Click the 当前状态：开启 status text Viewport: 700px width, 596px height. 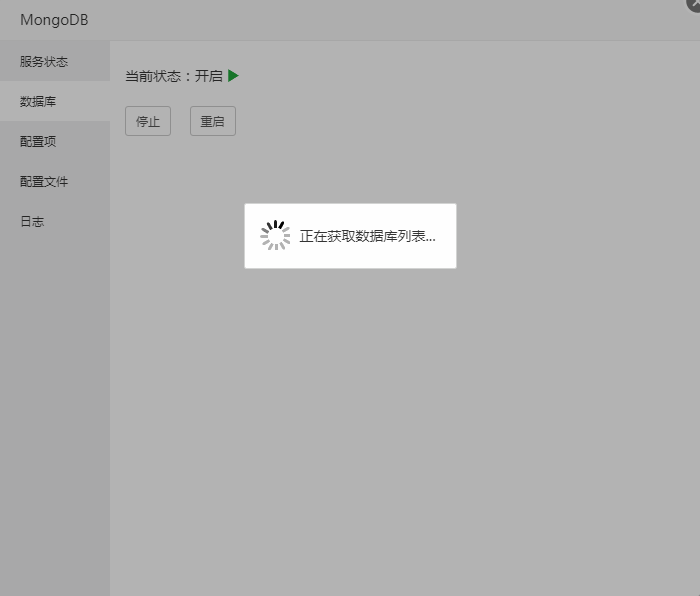[x=174, y=76]
